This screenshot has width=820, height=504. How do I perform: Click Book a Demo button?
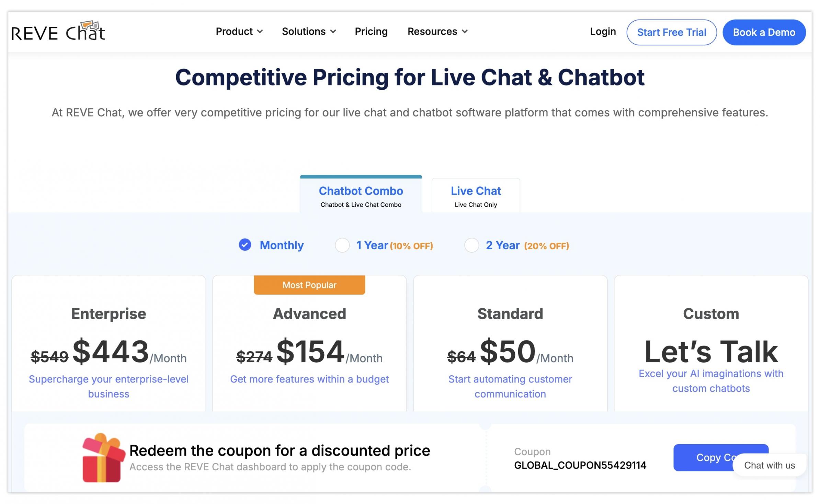(764, 32)
